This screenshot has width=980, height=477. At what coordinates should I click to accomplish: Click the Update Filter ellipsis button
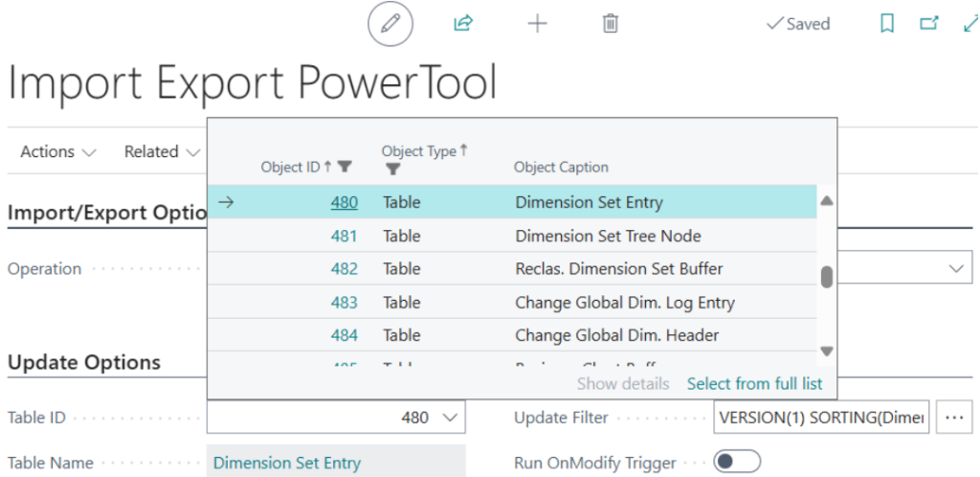point(952,418)
